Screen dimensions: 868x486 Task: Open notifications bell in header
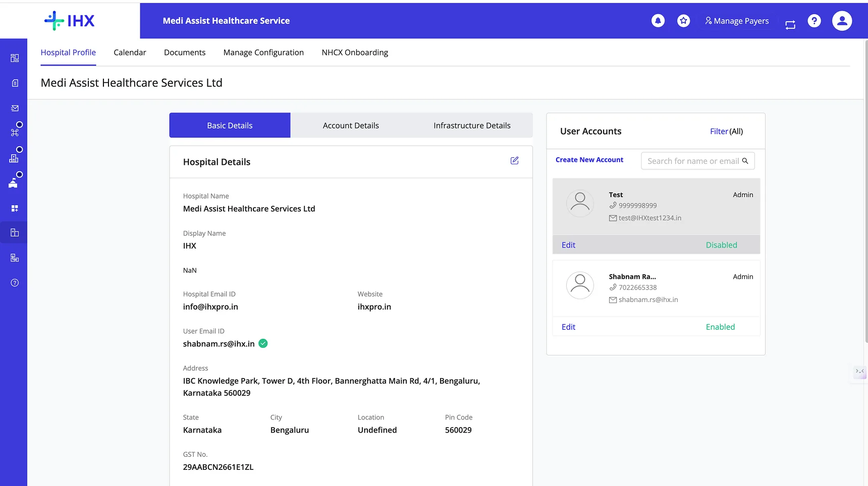point(658,21)
